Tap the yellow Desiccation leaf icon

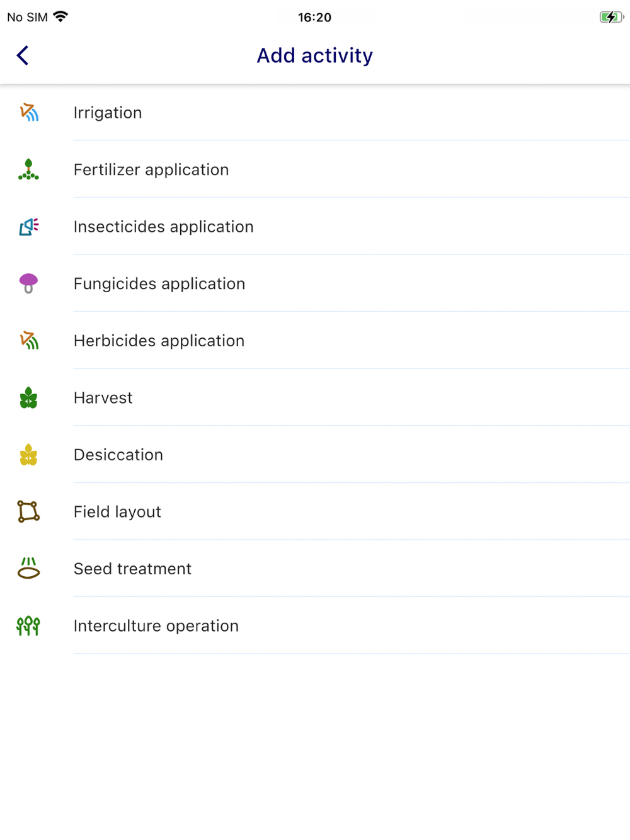click(28, 455)
